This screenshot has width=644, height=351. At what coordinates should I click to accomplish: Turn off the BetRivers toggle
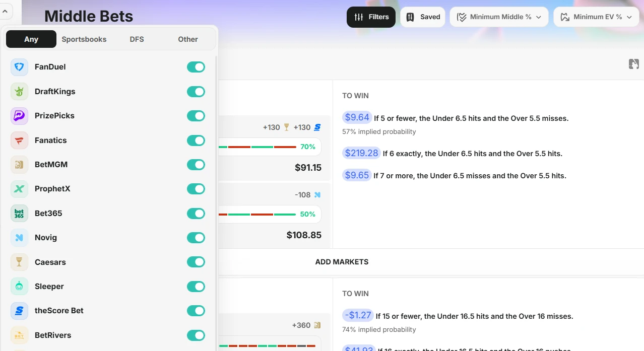[196, 335]
